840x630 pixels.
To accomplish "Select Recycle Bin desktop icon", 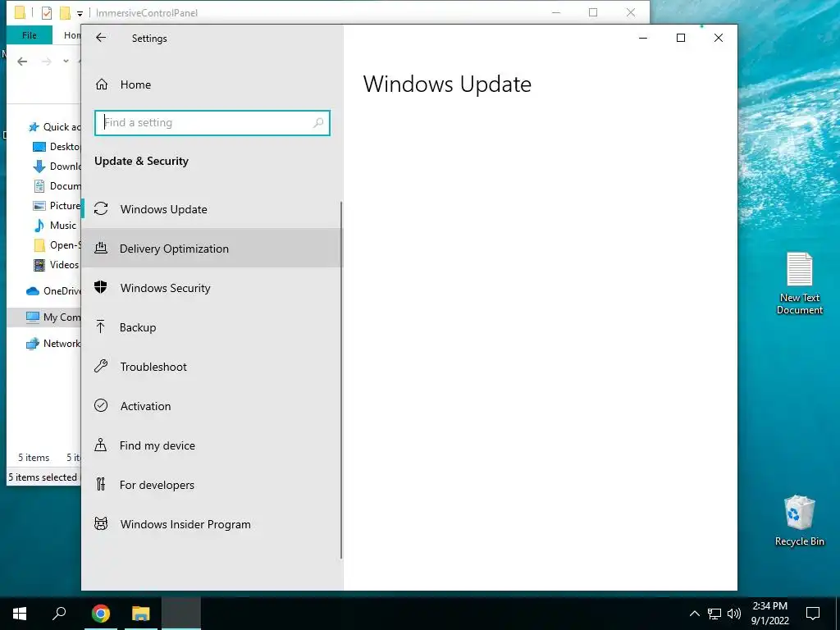I will tap(799, 520).
